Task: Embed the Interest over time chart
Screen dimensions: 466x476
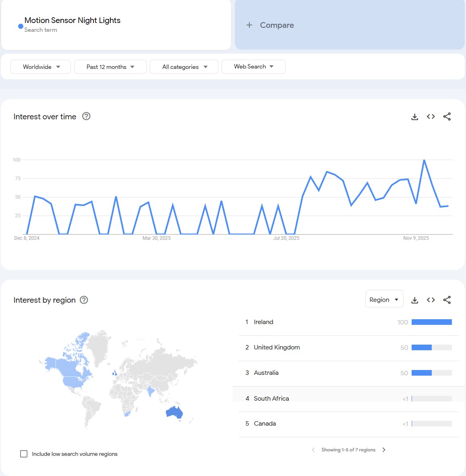Action: [x=431, y=117]
